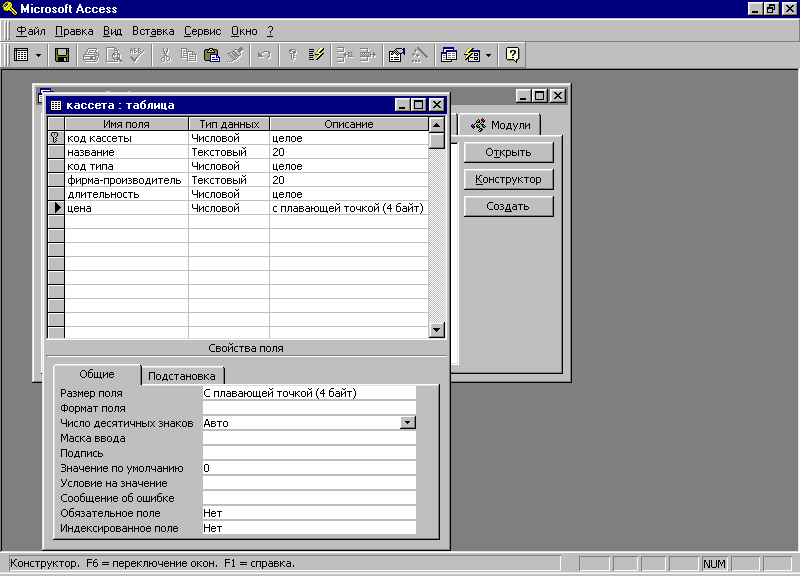Click the Help question mark icon
Viewport: 800px width, 576px height.
point(512,55)
